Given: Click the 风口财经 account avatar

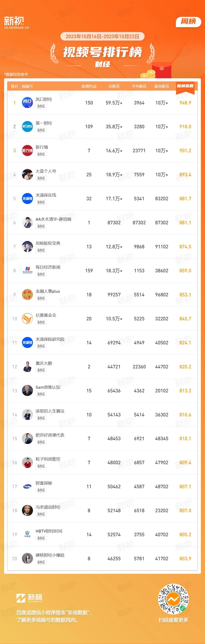Looking at the screenshot, I should click(x=27, y=103).
